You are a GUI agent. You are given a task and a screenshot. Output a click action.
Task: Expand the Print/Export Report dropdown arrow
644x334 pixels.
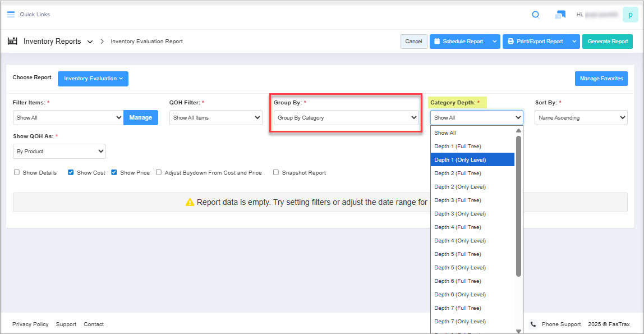pyautogui.click(x=574, y=42)
